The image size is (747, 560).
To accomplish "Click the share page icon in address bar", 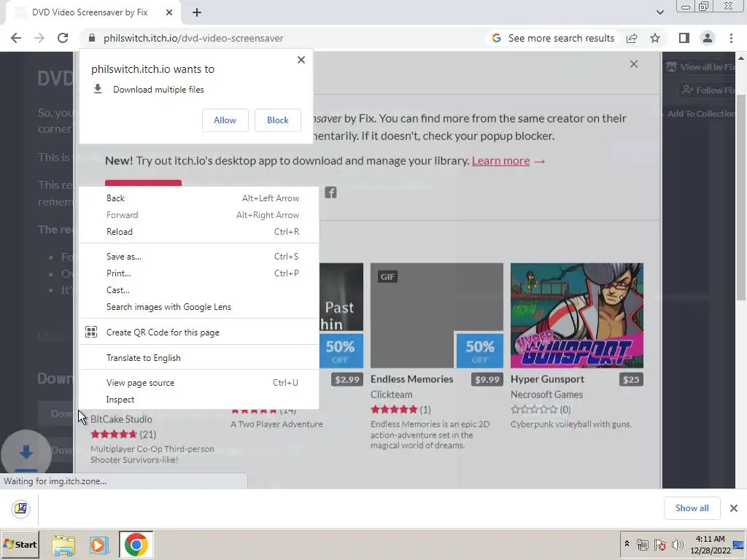I will 632,38.
